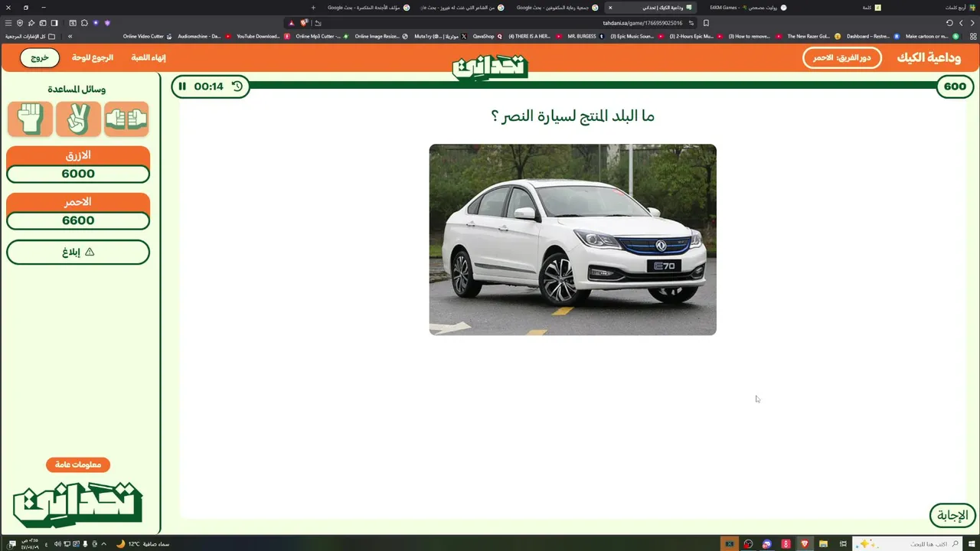Open the extensions puzzle icon

pos(83,23)
